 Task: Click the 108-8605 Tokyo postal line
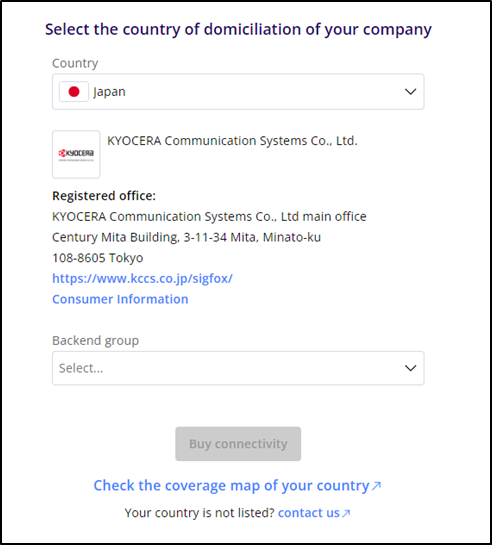(x=98, y=258)
